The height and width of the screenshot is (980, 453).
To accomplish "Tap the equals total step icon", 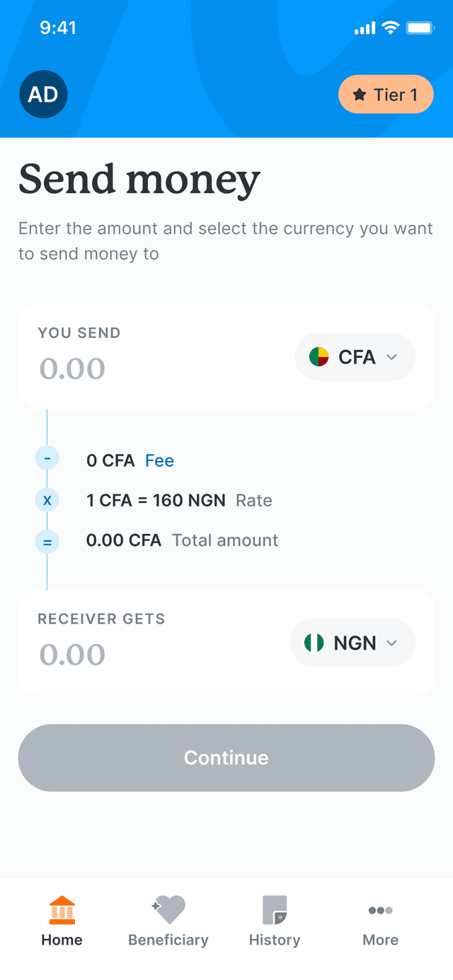I will (47, 542).
